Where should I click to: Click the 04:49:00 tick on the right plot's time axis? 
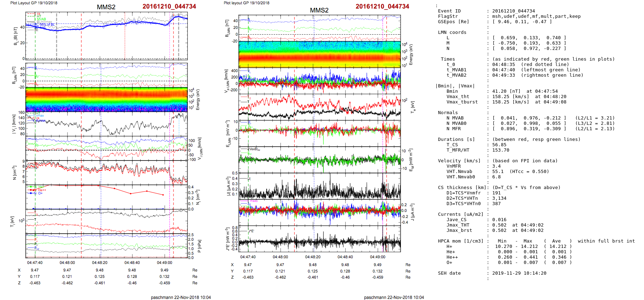[x=377, y=257]
